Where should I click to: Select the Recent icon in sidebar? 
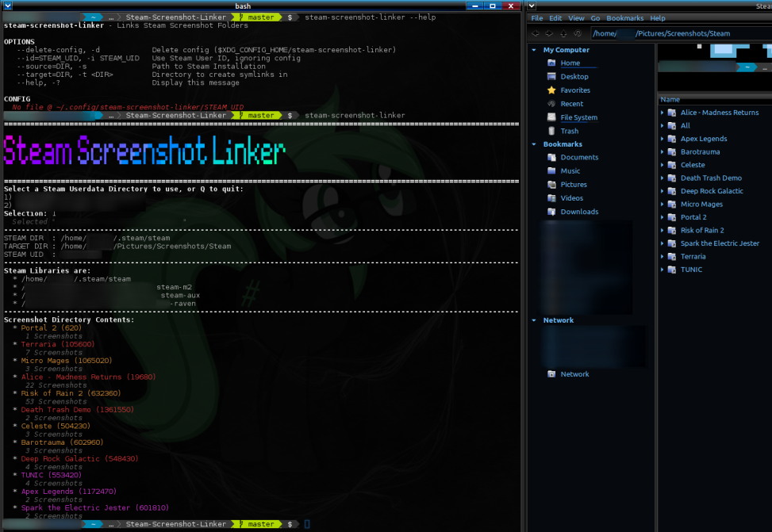[551, 104]
